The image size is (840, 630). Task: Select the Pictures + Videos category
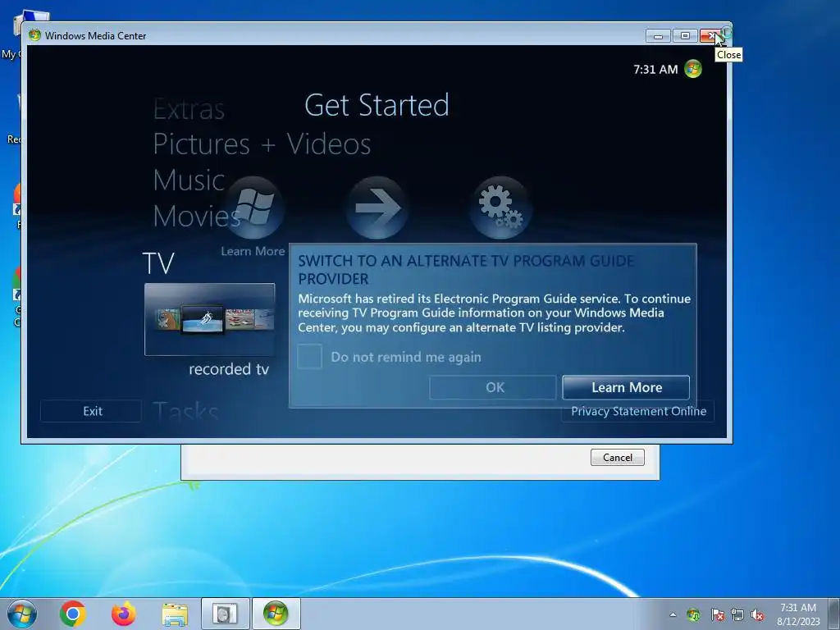[x=262, y=144]
